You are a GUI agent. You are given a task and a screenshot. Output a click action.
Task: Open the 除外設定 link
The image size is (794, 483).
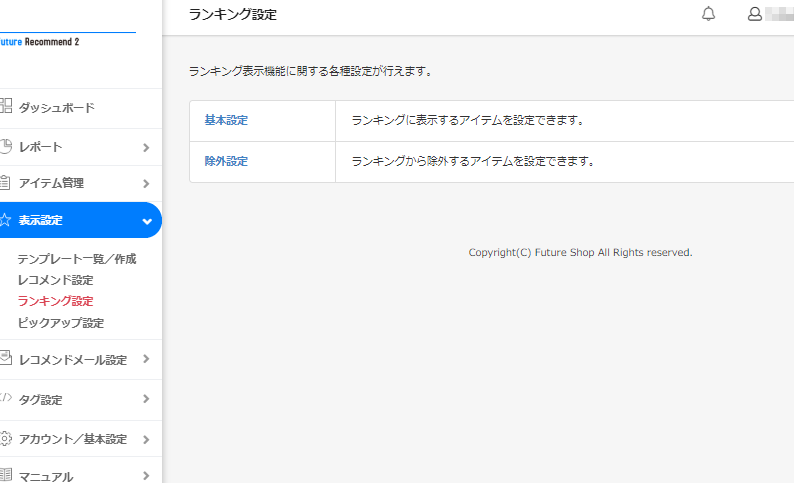[x=226, y=162]
